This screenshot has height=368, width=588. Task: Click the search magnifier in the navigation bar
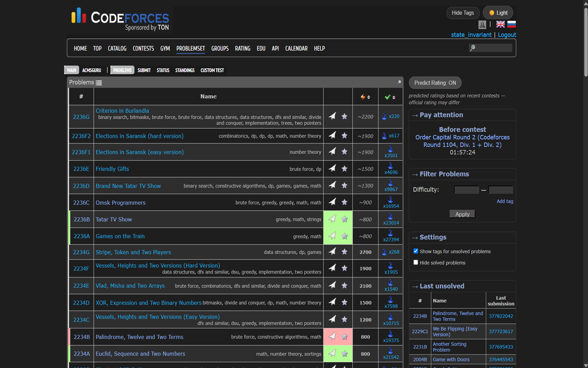473,48
